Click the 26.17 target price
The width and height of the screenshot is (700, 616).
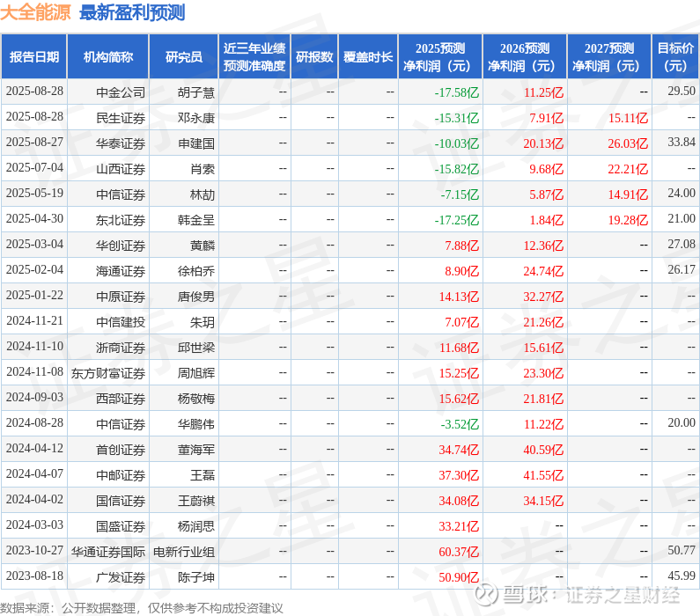click(x=682, y=269)
